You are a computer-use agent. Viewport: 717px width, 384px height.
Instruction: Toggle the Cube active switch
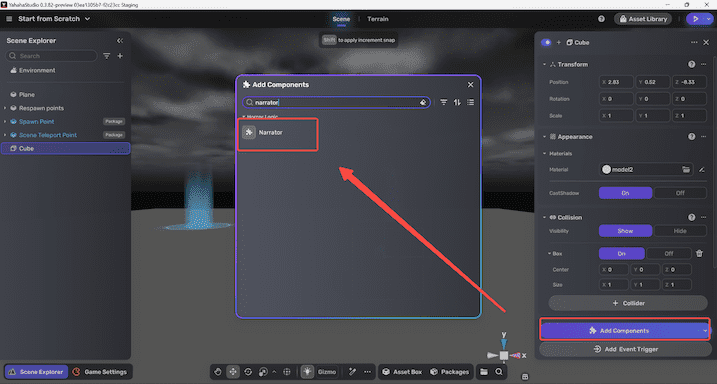tap(546, 42)
